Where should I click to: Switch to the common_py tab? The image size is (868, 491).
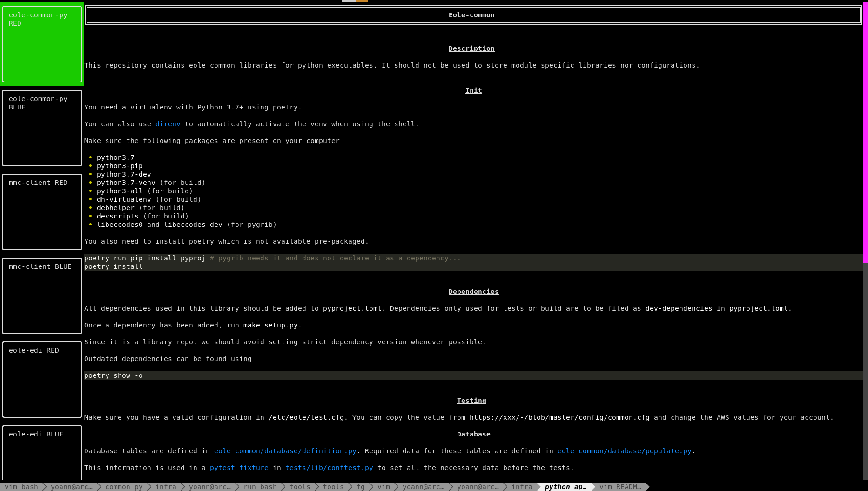(124, 487)
